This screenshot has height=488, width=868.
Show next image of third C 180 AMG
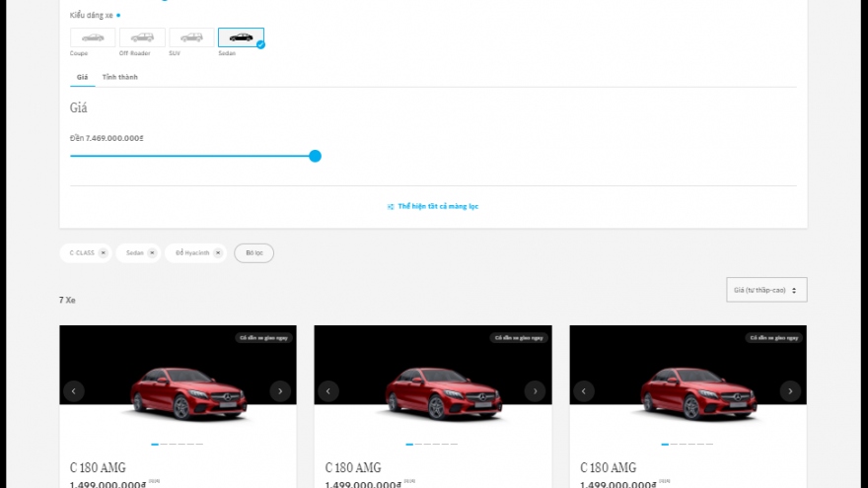[790, 391]
